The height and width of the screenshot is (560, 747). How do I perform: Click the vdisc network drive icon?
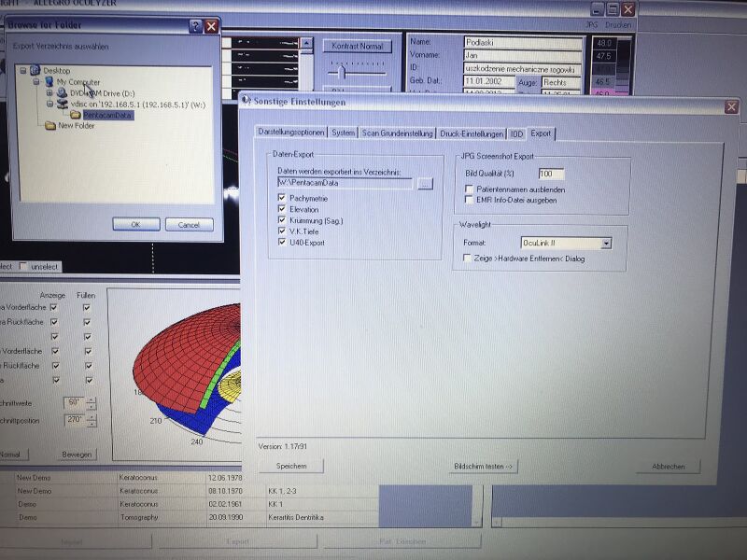(x=62, y=104)
